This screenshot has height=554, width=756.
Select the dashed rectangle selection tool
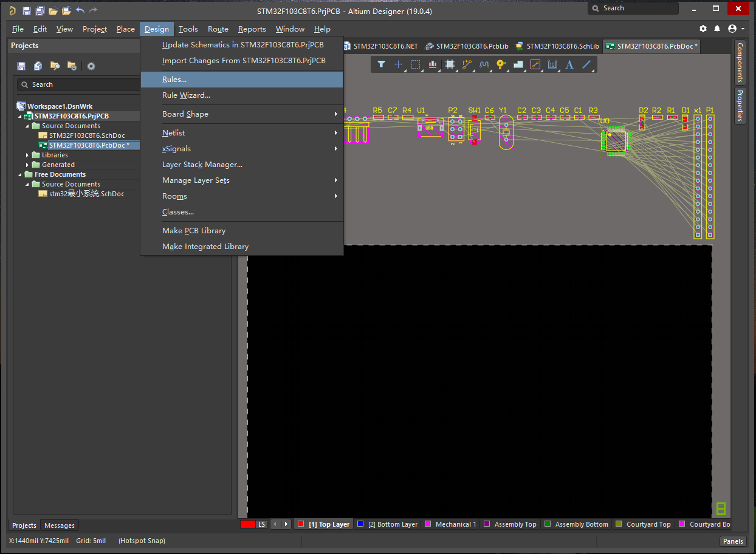tap(416, 64)
